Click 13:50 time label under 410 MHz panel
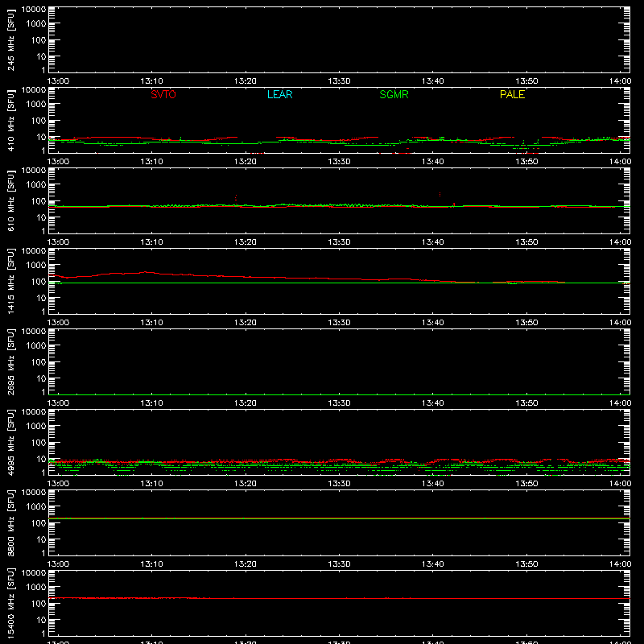 coord(526,162)
